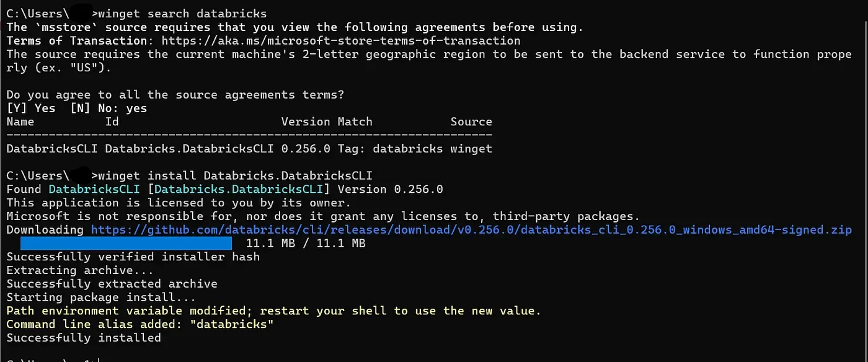The width and height of the screenshot is (868, 362).
Task: Select the DatabricksCLI name in the results row
Action: click(52, 149)
